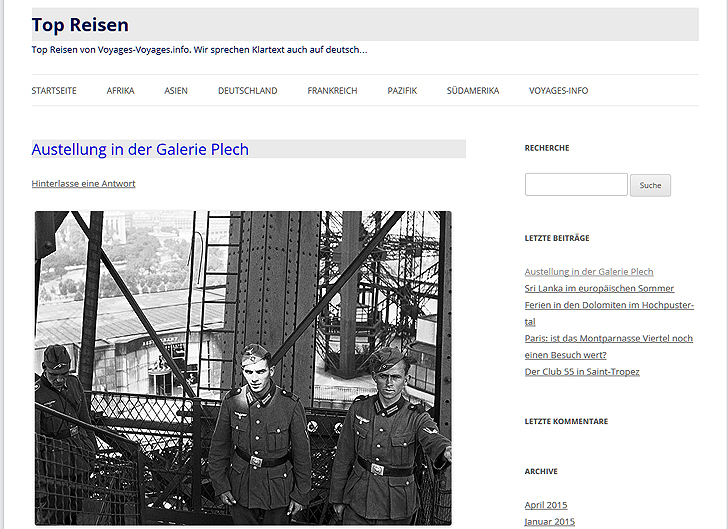Open Sri Lanka im europäischen Sommer post
This screenshot has width=728, height=529.
click(x=599, y=288)
